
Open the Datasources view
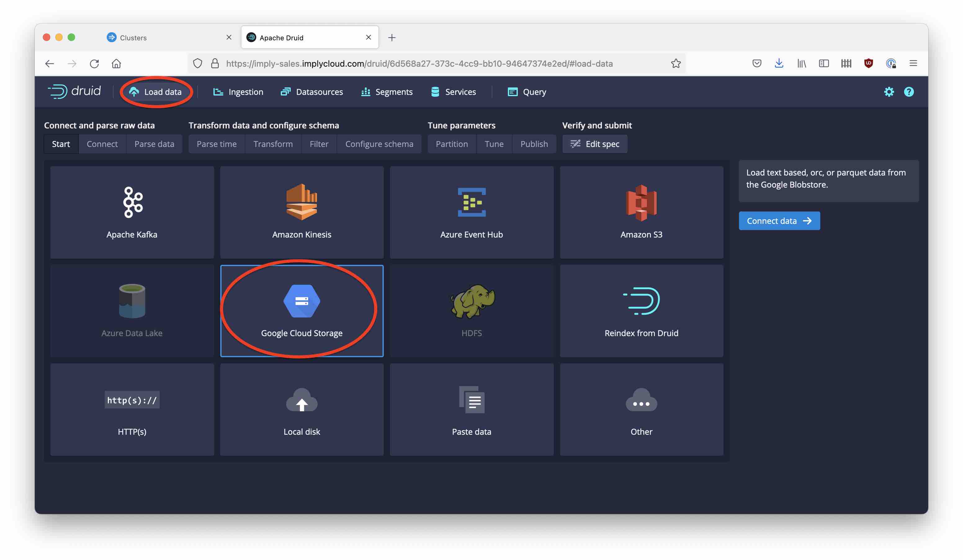click(312, 92)
